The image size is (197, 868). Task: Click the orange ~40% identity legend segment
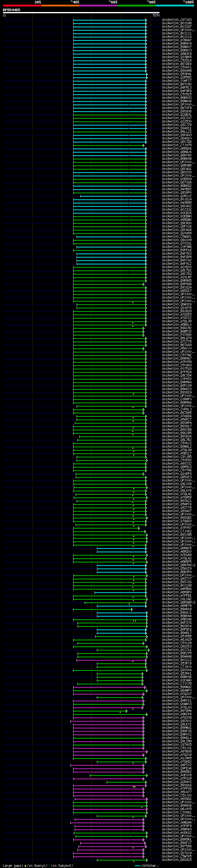tap(60, 6)
